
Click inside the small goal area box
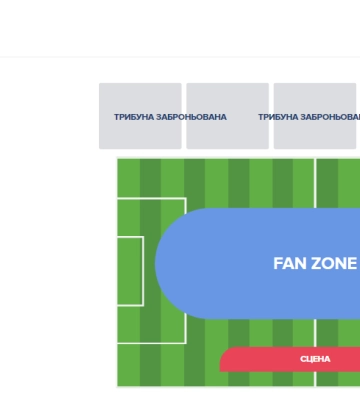130,271
